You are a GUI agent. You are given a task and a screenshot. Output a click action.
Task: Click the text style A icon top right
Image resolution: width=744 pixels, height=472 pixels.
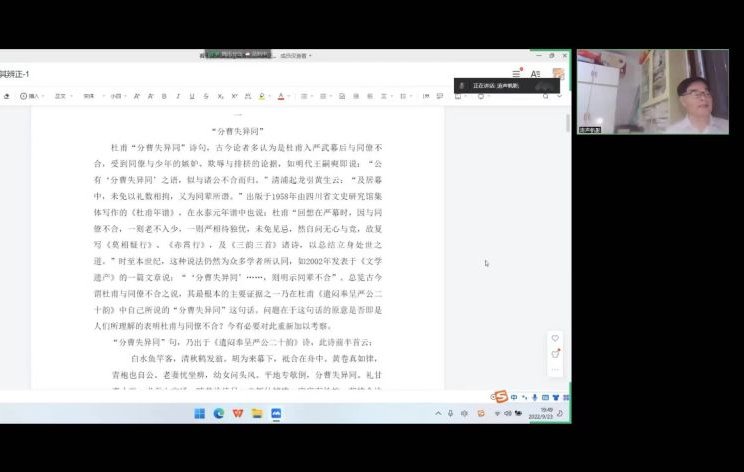point(536,74)
